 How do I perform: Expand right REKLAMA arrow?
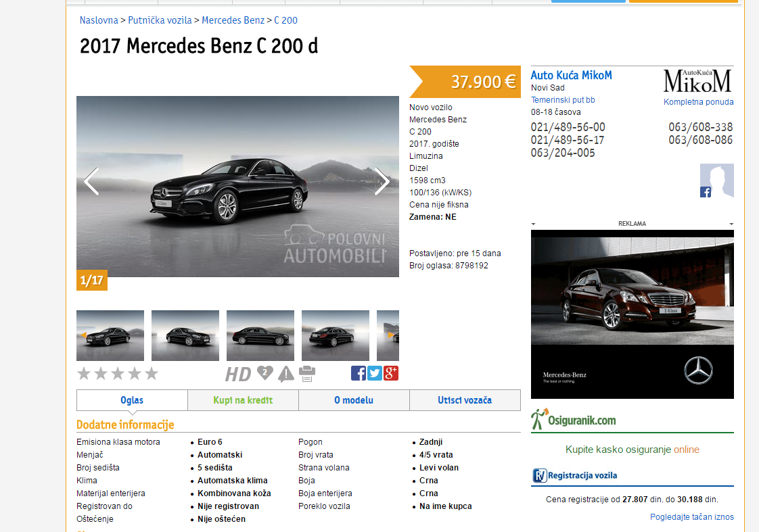(731, 224)
